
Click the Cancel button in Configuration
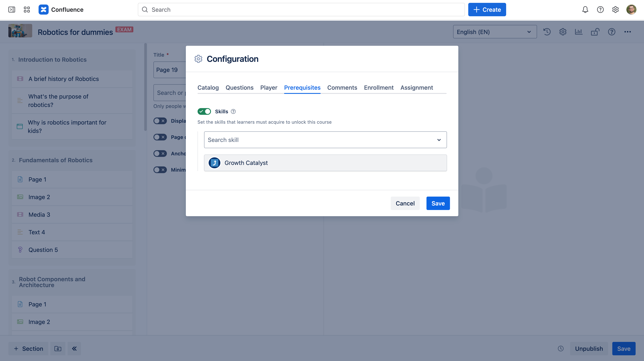[405, 203]
